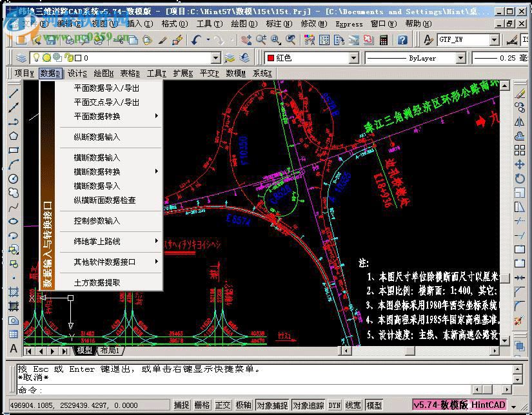
Task: Toggle 对象捕捉 object snap
Action: click(x=271, y=405)
